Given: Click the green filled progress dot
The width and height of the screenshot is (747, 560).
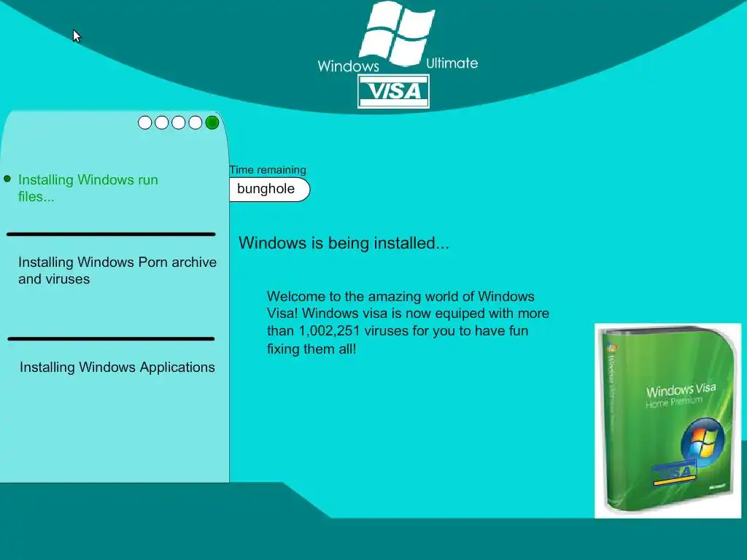Looking at the screenshot, I should pyautogui.click(x=212, y=122).
